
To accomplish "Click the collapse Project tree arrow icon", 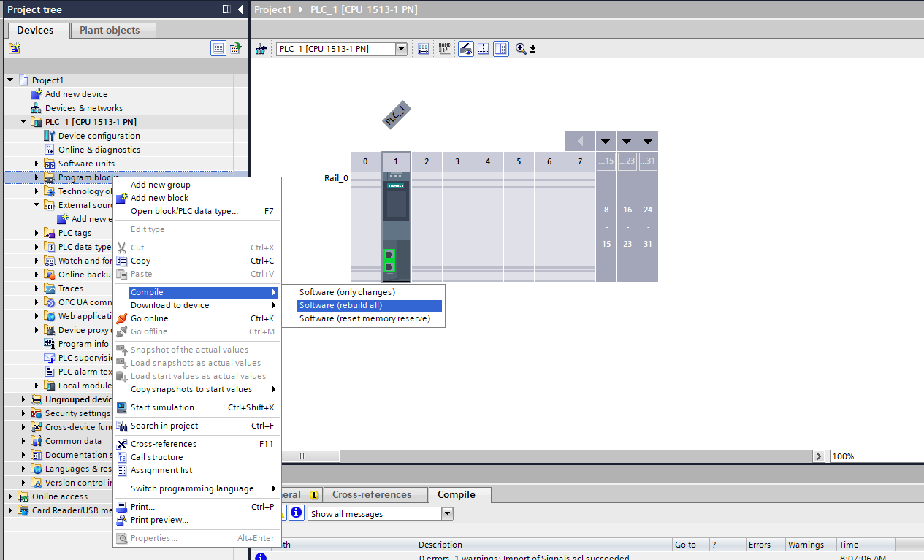I will click(240, 9).
